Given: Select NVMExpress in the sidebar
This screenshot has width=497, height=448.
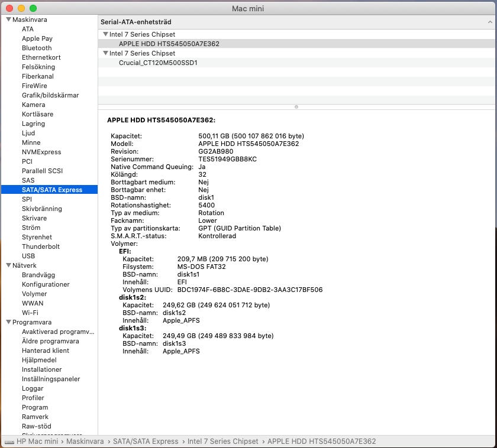Looking at the screenshot, I should pos(41,152).
